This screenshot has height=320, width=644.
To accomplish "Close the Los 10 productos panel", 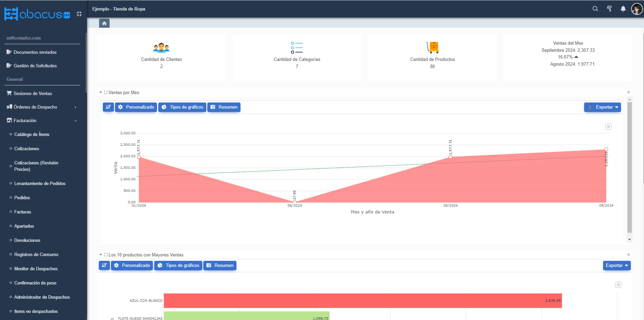I will coord(628,255).
